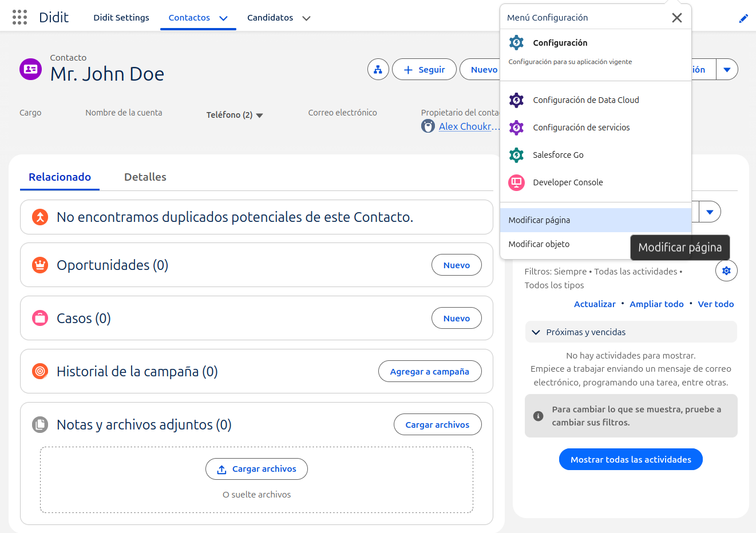Viewport: 756px width, 533px height.
Task: Open the Candidatos tab dropdown chevron
Action: [306, 18]
